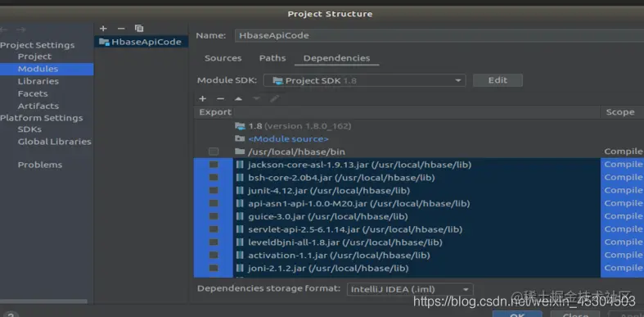This screenshot has height=317, width=644.
Task: Open the Module SDK dropdown
Action: (364, 80)
